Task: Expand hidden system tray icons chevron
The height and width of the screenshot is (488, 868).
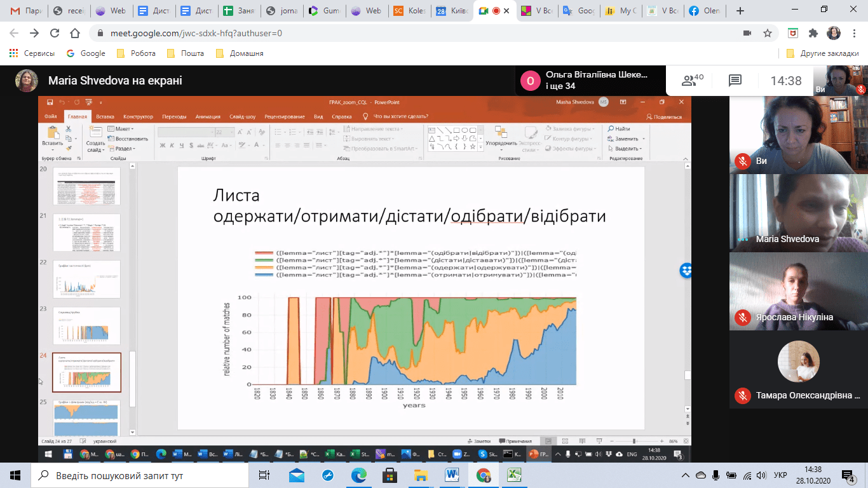Action: click(684, 475)
